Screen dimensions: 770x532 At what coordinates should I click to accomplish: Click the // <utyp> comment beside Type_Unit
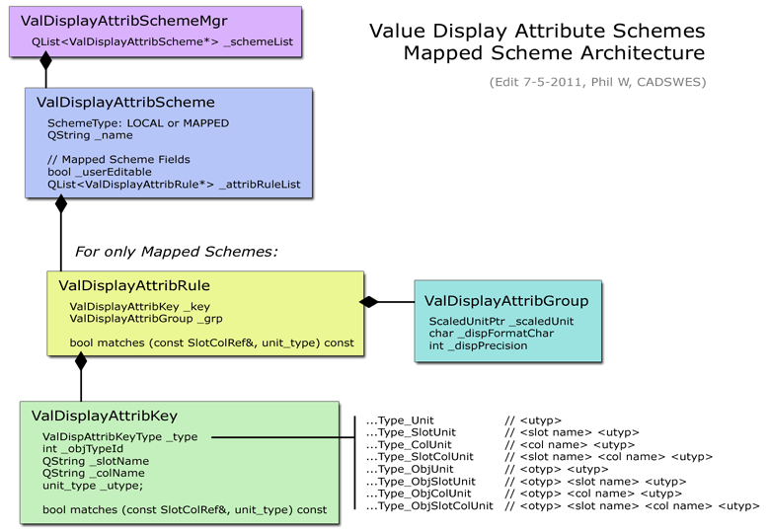coord(533,420)
